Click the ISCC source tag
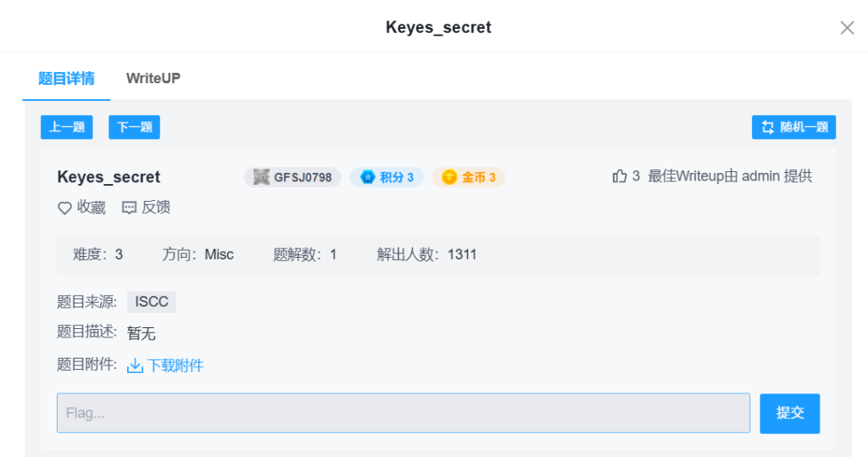The image size is (868, 457). (x=152, y=302)
